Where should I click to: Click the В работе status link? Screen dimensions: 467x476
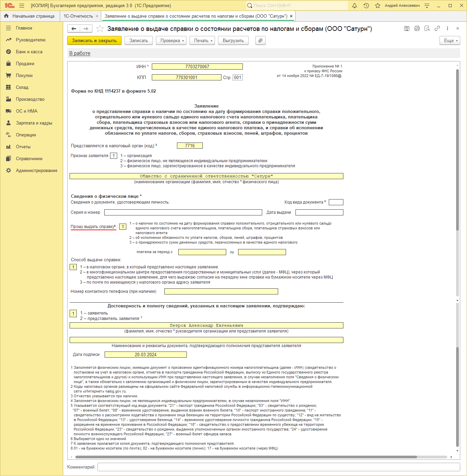(80, 53)
